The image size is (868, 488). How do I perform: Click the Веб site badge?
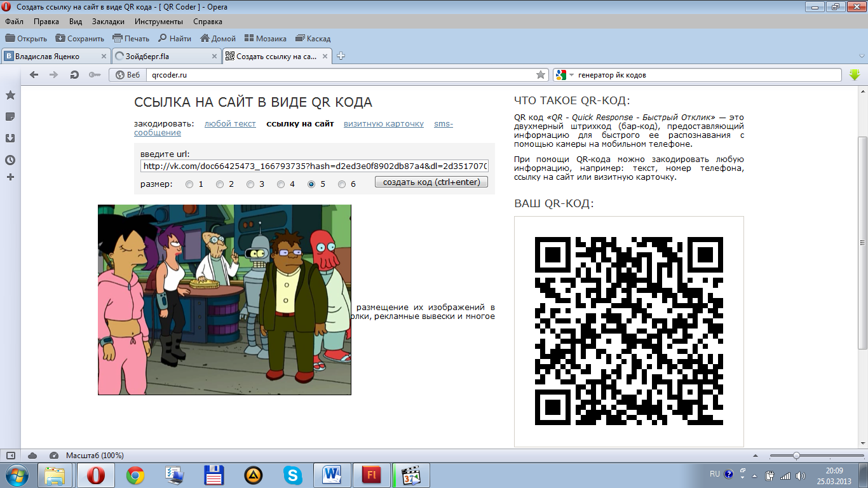click(x=127, y=74)
